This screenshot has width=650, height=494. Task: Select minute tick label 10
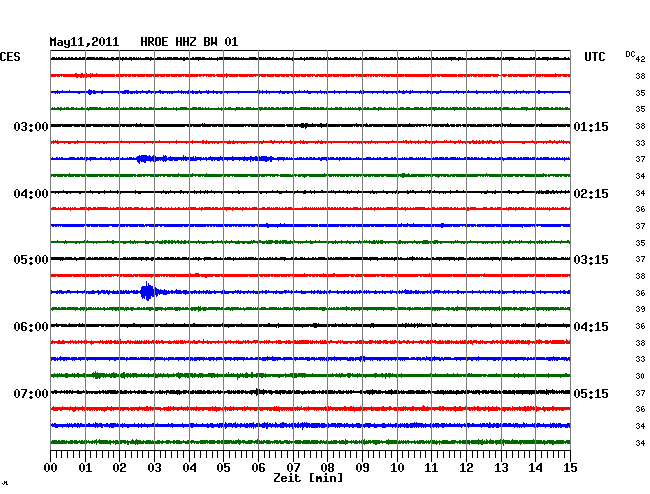coord(397,467)
